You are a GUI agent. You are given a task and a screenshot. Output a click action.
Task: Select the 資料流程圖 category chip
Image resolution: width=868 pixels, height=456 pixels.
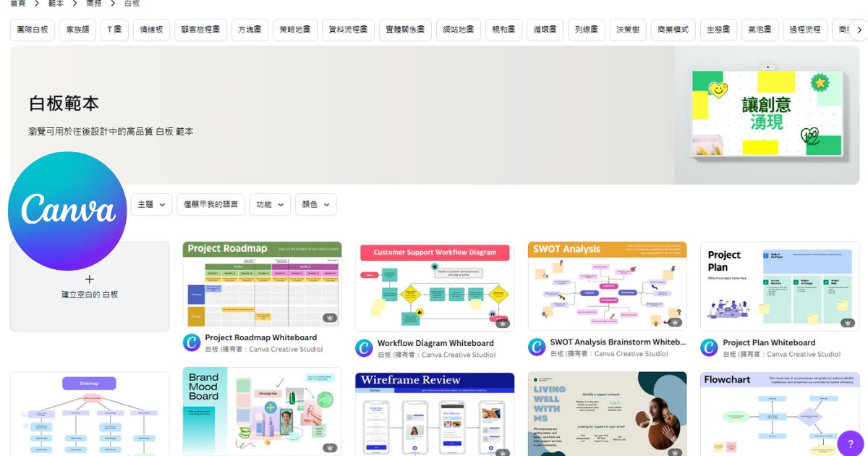click(x=348, y=30)
